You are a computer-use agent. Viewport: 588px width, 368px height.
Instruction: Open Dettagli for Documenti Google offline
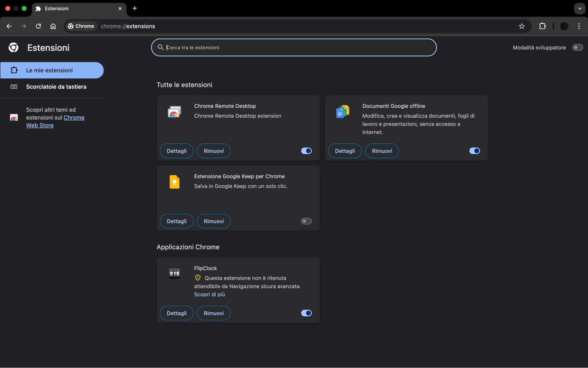(344, 150)
